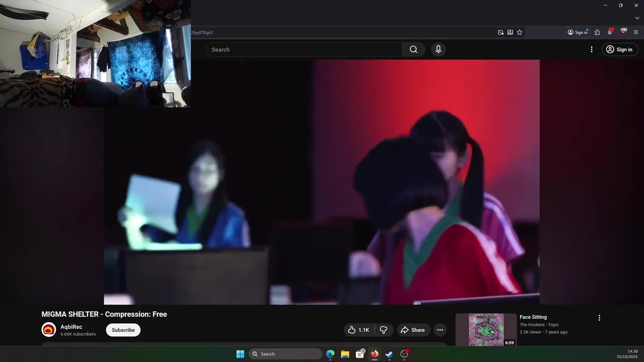Viewport: 644px width, 362px height.
Task: Like the video with thumbs up 1.1K
Action: coord(359,330)
